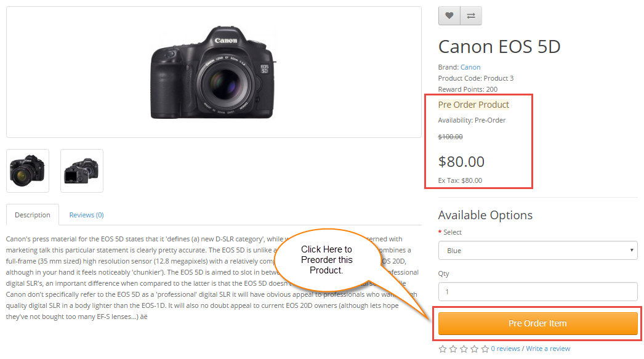The height and width of the screenshot is (359, 644).
Task: Click the third rating star
Action: (464, 349)
